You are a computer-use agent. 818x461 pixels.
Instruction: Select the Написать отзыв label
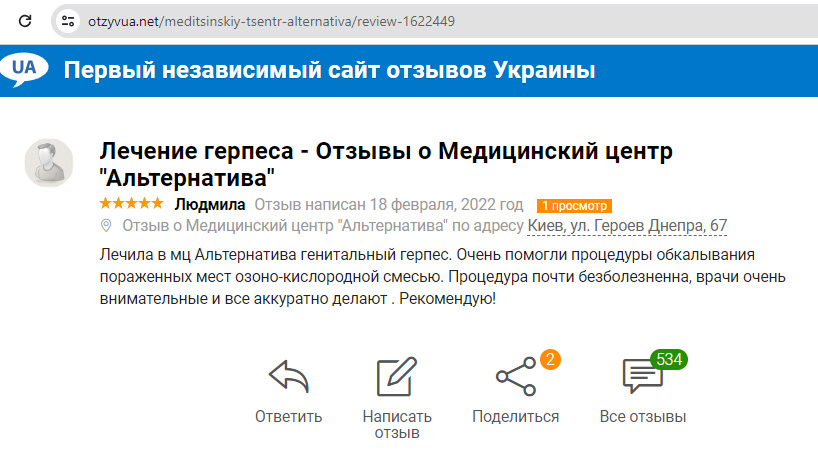[397, 425]
